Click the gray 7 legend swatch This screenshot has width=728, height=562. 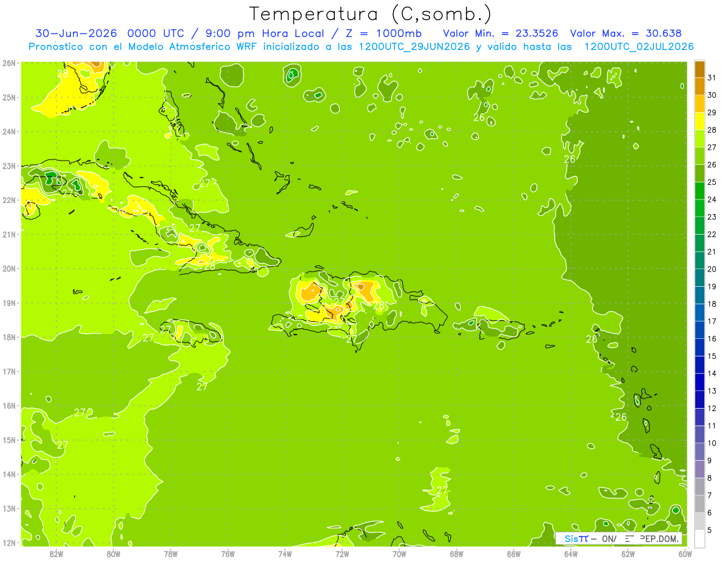click(x=699, y=504)
